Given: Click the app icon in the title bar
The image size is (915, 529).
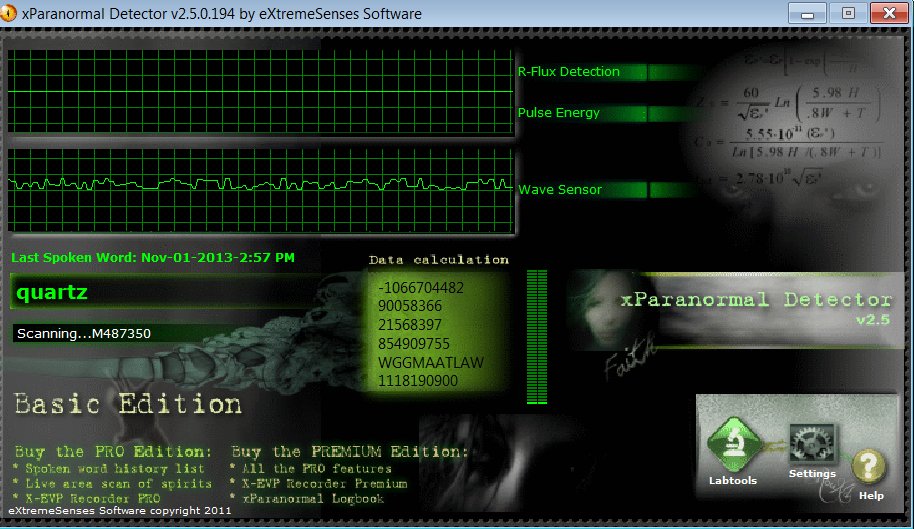Looking at the screenshot, I should [x=11, y=14].
